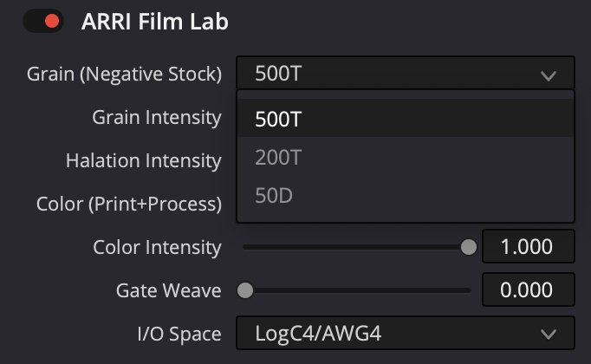Pick the 50D negative stock option
This screenshot has width=591, height=364.
[x=405, y=196]
